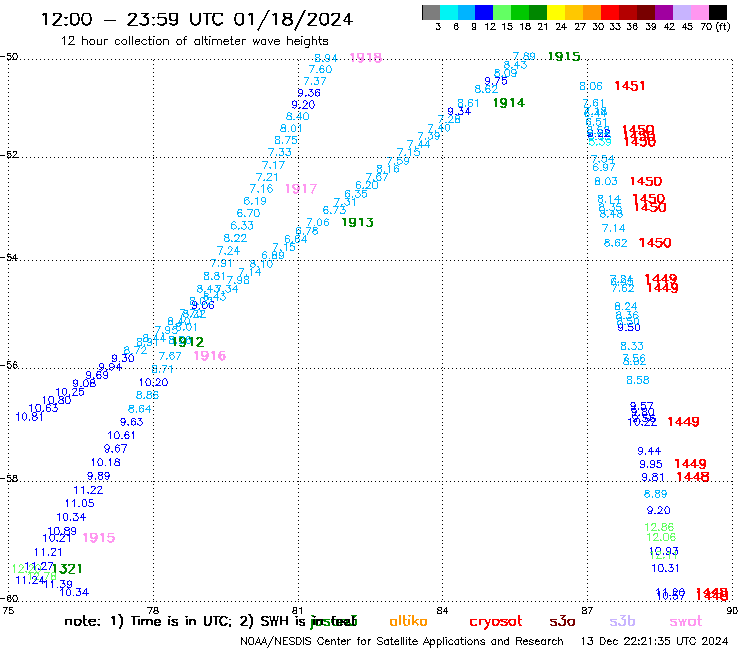The height and width of the screenshot is (650, 740).
Task: Click the longitude axis label '87'
Action: [x=587, y=610]
